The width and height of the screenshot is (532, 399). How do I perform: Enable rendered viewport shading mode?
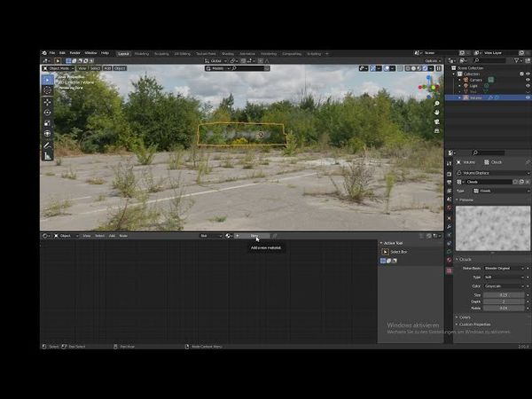click(425, 68)
